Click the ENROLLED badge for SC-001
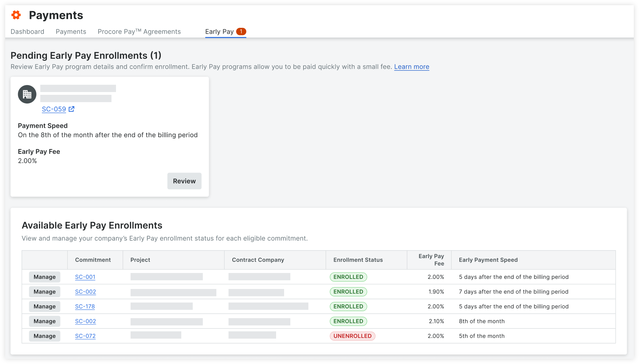This screenshot has width=639, height=364. 348,277
